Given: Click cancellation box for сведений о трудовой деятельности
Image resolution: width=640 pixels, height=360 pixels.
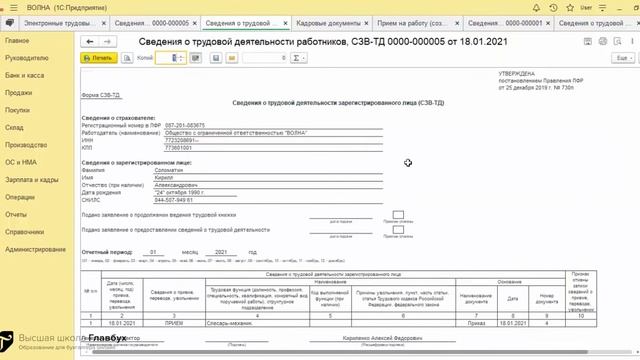Looking at the screenshot, I should point(398,229).
